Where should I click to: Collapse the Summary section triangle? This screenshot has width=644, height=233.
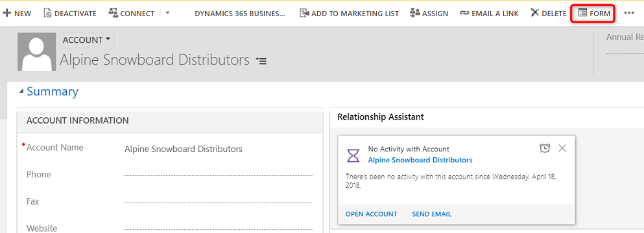point(21,92)
